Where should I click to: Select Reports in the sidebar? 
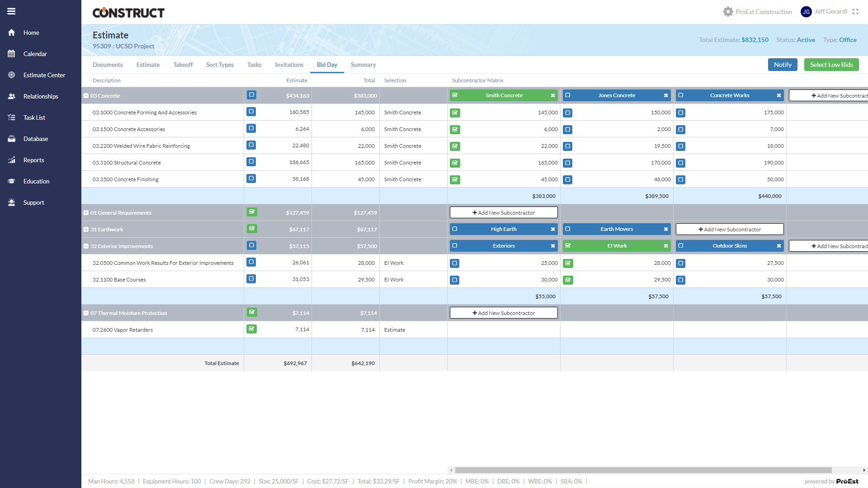tap(33, 160)
